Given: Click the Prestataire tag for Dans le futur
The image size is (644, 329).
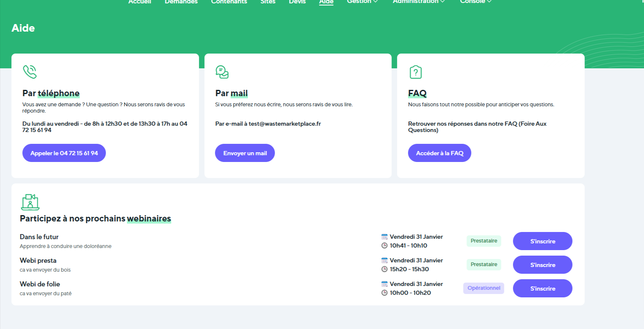Looking at the screenshot, I should pyautogui.click(x=483, y=241).
